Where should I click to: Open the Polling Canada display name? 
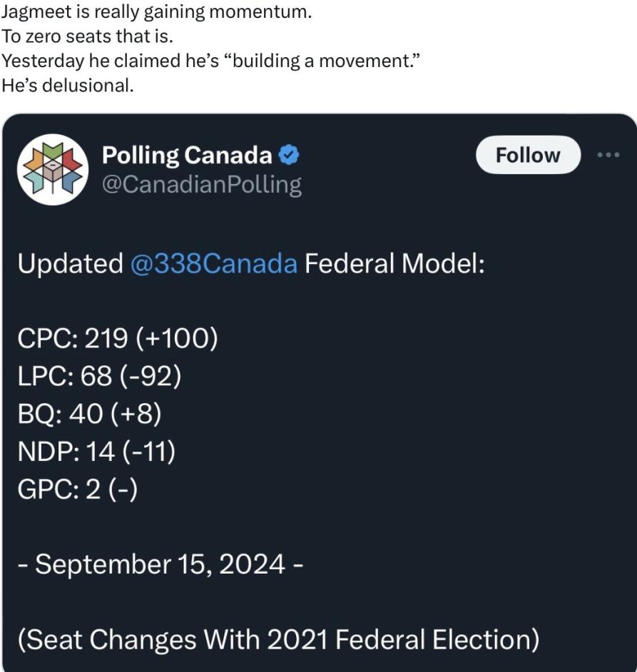[187, 154]
